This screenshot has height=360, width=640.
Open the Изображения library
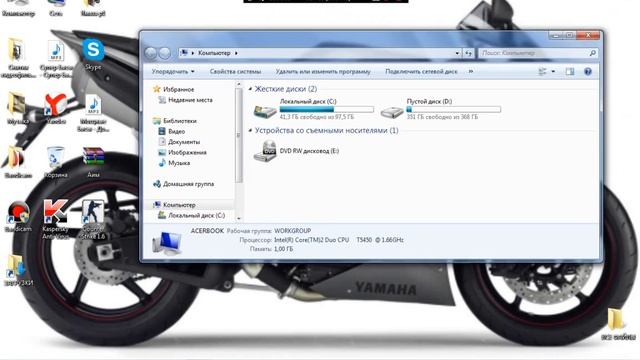pos(187,153)
